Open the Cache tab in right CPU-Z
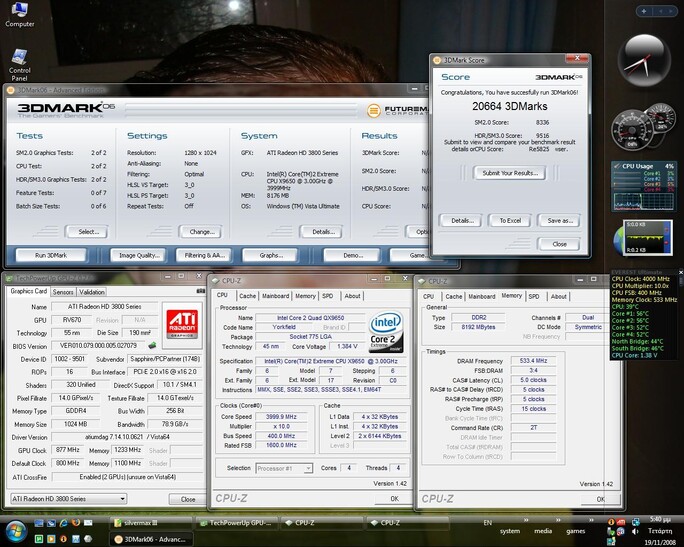The image size is (684, 547). [454, 297]
